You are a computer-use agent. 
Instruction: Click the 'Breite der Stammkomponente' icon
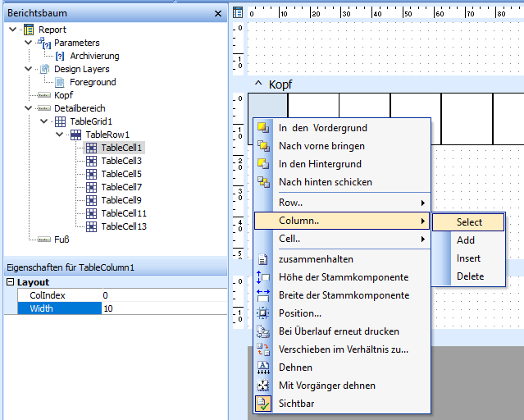[263, 295]
